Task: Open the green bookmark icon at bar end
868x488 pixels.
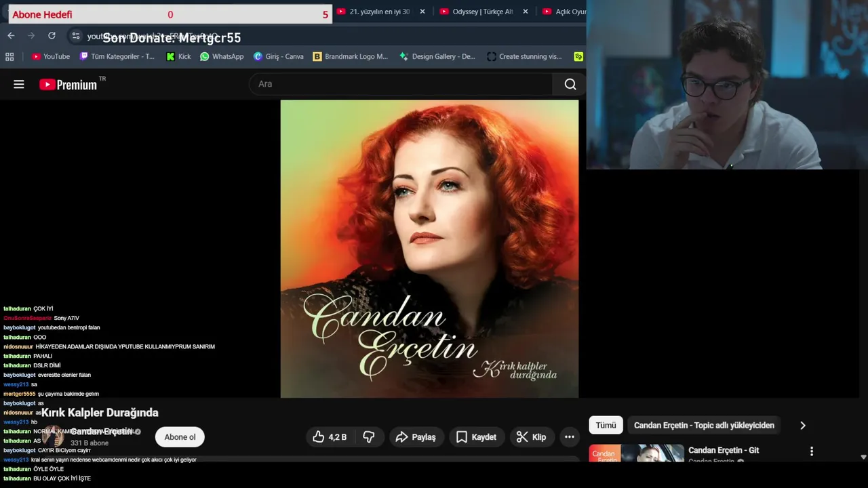Action: click(578, 56)
